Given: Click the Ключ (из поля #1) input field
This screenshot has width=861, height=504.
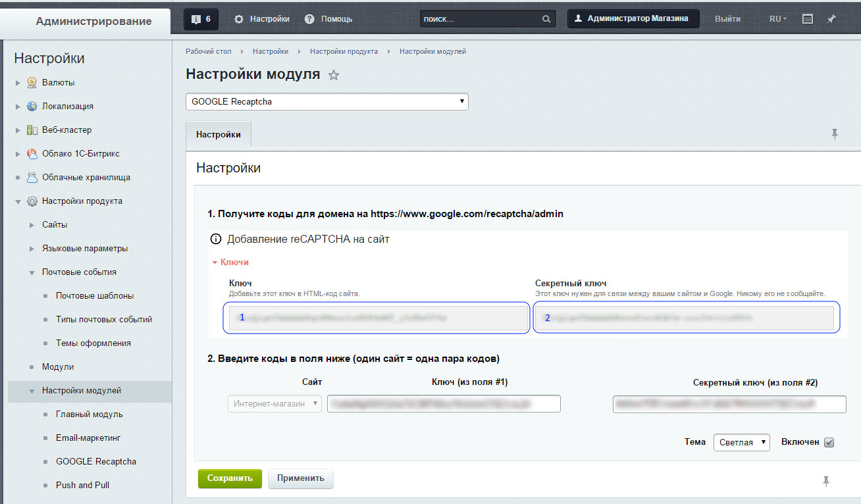Looking at the screenshot, I should click(x=444, y=403).
